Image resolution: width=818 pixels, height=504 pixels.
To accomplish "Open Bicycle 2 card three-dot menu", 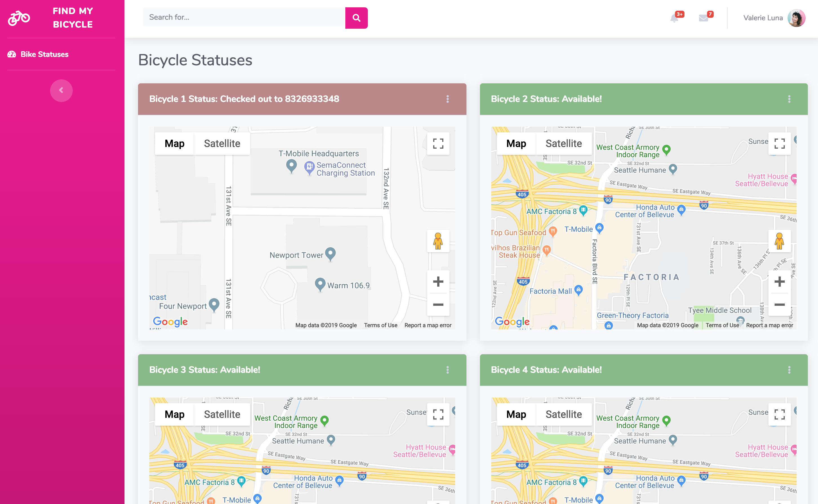I will [x=789, y=99].
